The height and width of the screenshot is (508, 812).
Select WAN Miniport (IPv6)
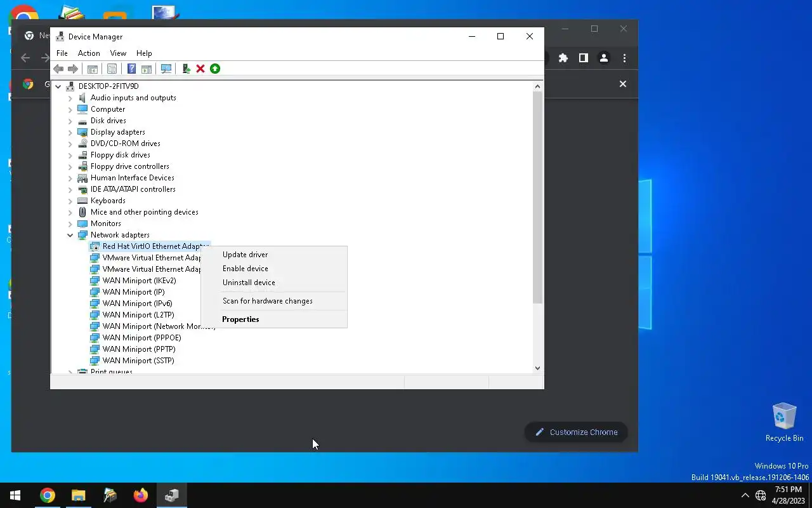(x=137, y=304)
